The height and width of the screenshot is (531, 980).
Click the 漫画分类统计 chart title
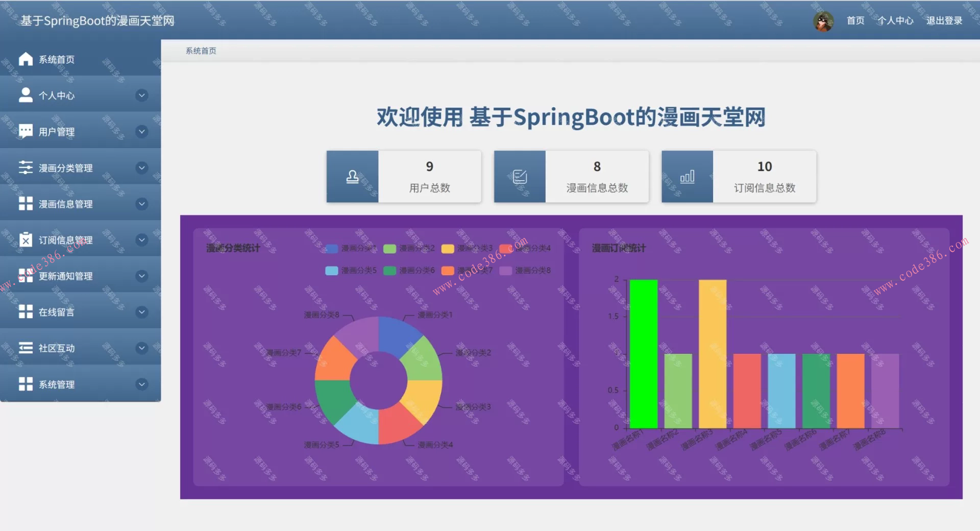[x=233, y=248]
